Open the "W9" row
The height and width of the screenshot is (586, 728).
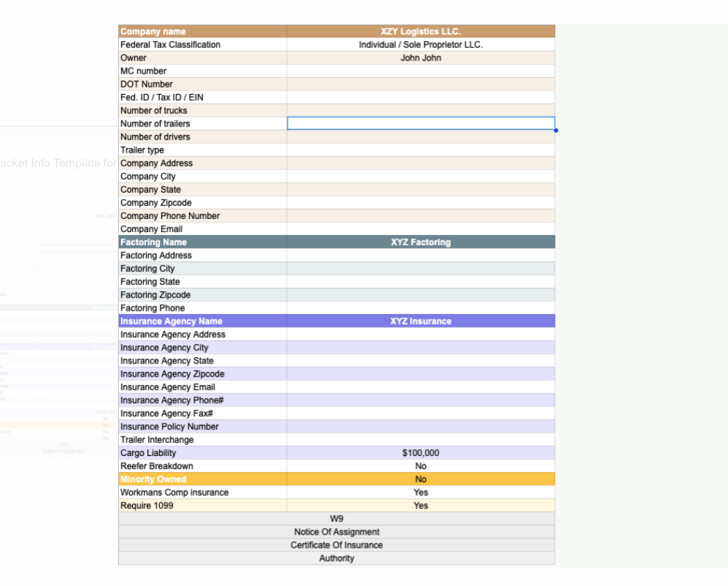tap(336, 519)
